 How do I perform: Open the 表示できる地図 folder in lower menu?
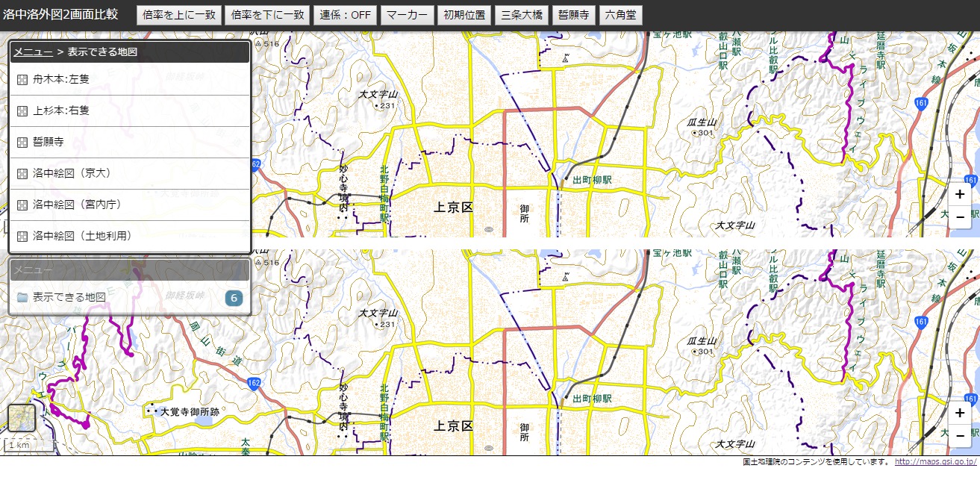(x=129, y=298)
